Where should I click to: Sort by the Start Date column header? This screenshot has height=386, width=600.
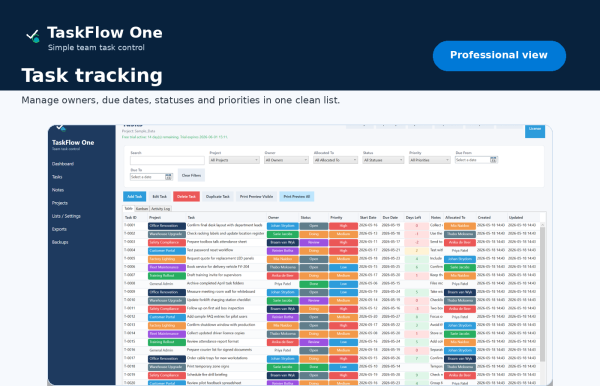click(x=368, y=217)
